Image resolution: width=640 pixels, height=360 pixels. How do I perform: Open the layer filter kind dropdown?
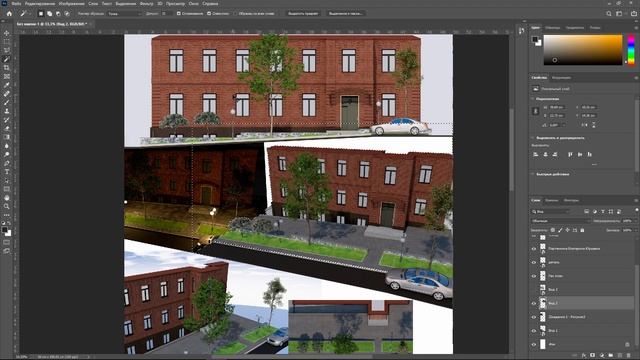pos(551,211)
